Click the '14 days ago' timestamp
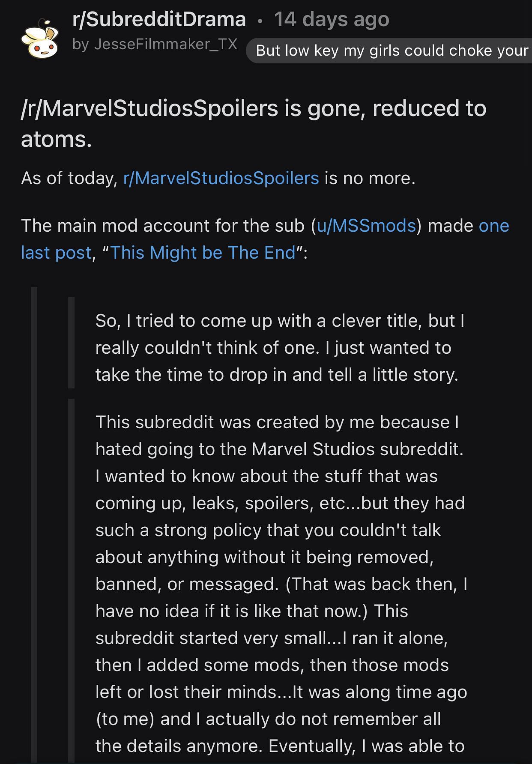Screen dimensions: 532x764 point(332,20)
